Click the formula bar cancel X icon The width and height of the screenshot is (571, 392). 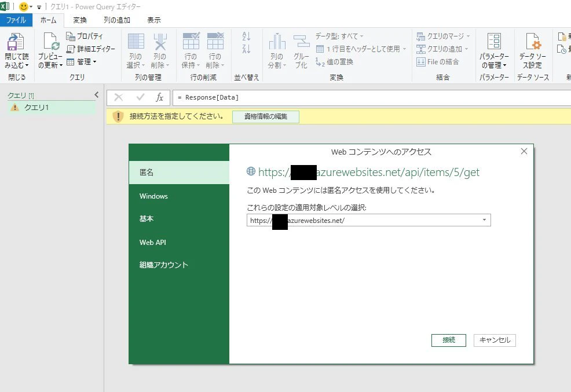[x=118, y=97]
